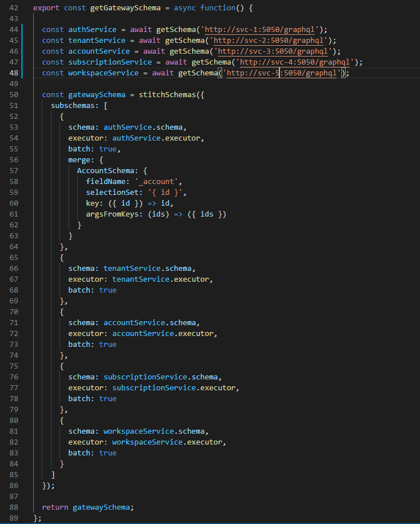
Task: Click the return keyword
Action: [x=55, y=507]
